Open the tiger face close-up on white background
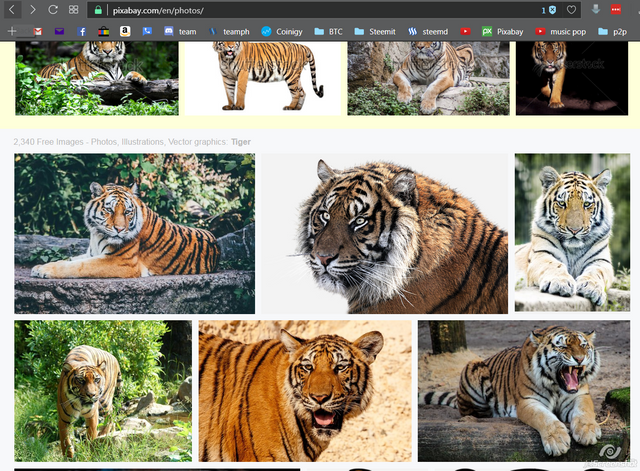The image size is (640, 471). tap(385, 233)
